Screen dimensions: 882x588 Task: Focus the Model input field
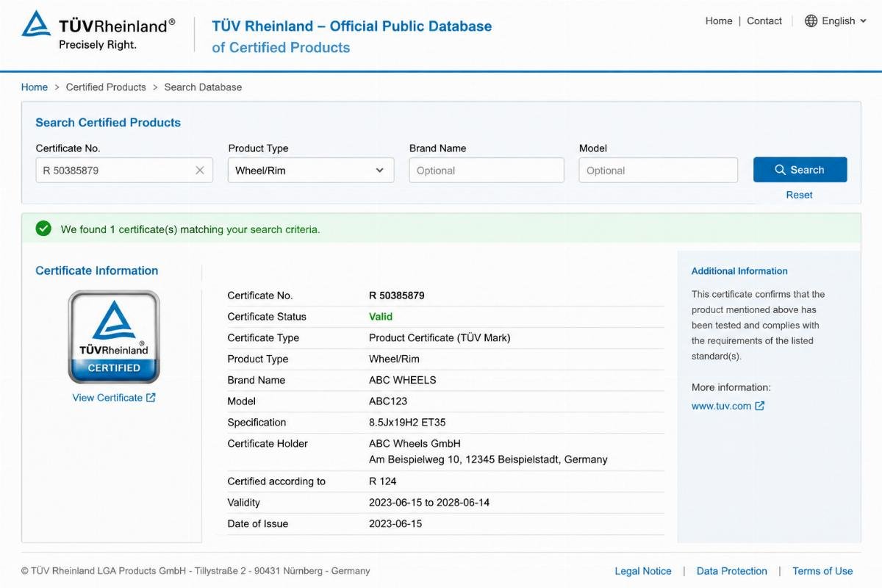(x=658, y=171)
